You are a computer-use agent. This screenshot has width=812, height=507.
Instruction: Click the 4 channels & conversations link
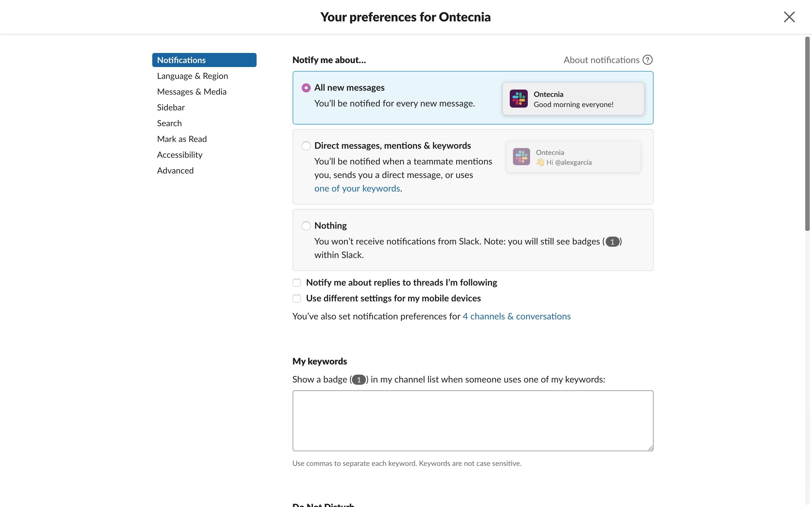(x=516, y=316)
